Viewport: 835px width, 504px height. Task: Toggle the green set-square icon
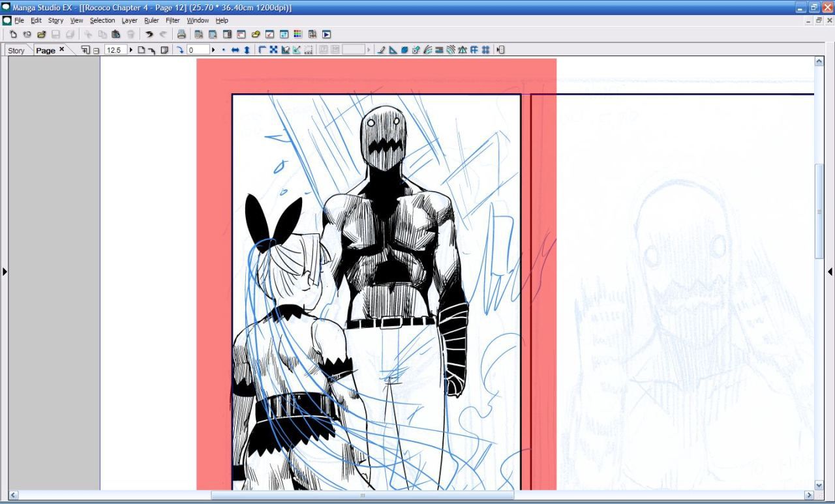point(296,50)
